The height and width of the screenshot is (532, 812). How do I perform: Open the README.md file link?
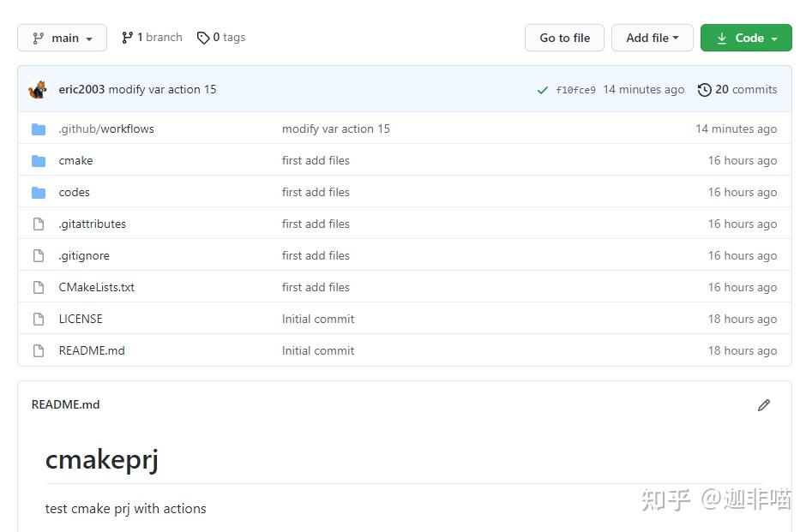coord(92,350)
